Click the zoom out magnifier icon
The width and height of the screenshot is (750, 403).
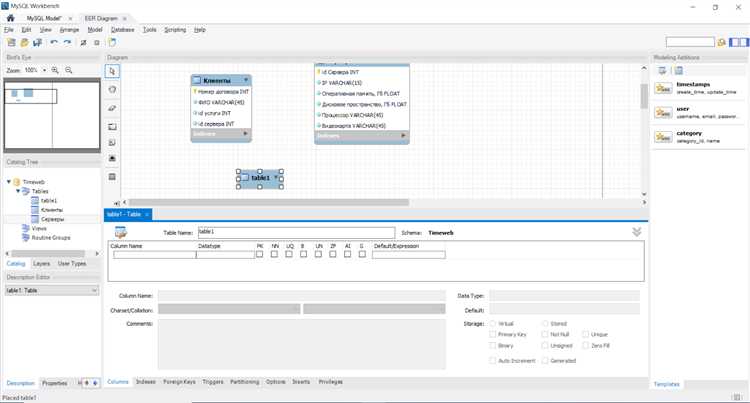click(x=68, y=71)
